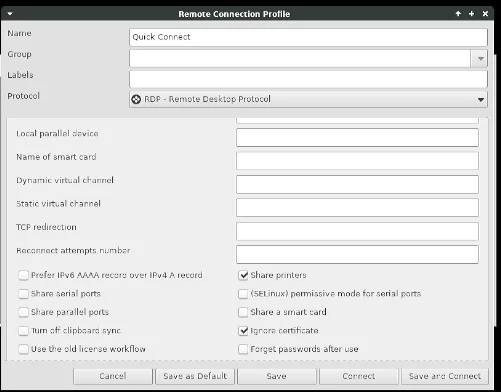The width and height of the screenshot is (501, 392).
Task: Click the keep-above arrow icon in titlebar
Action: point(458,14)
